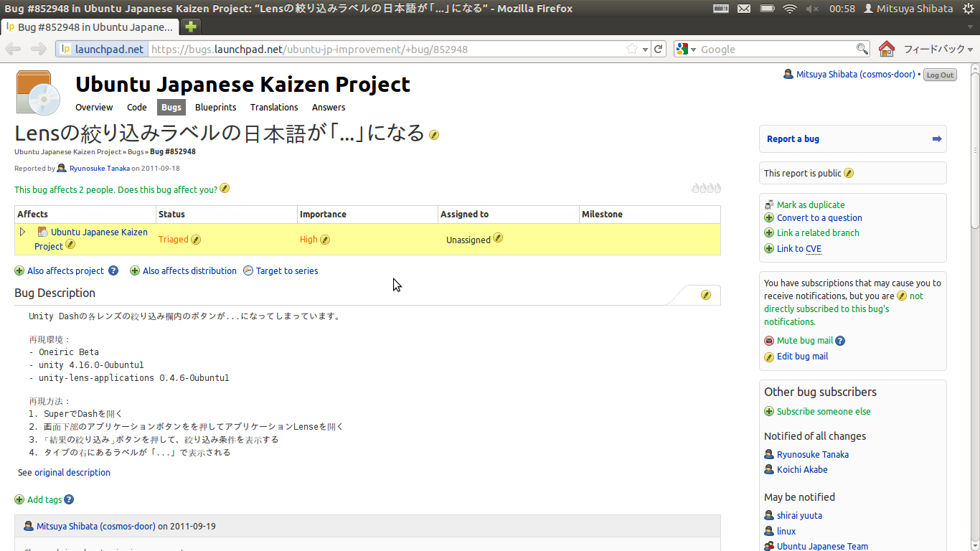Viewport: 980px width, 551px height.
Task: Click the Firefox back arrow button
Action: pyautogui.click(x=13, y=50)
